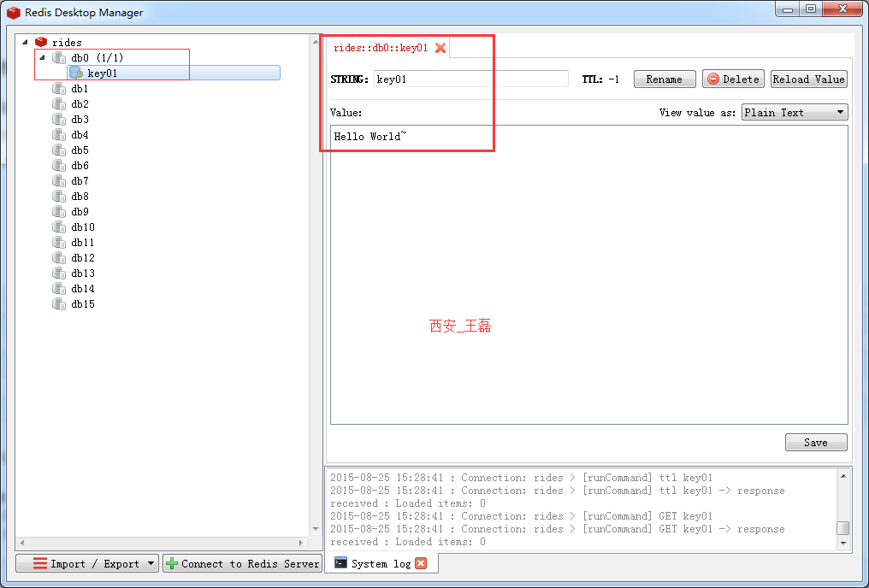This screenshot has height=588, width=869.
Task: Click the red rides connection icon
Action: [41, 42]
